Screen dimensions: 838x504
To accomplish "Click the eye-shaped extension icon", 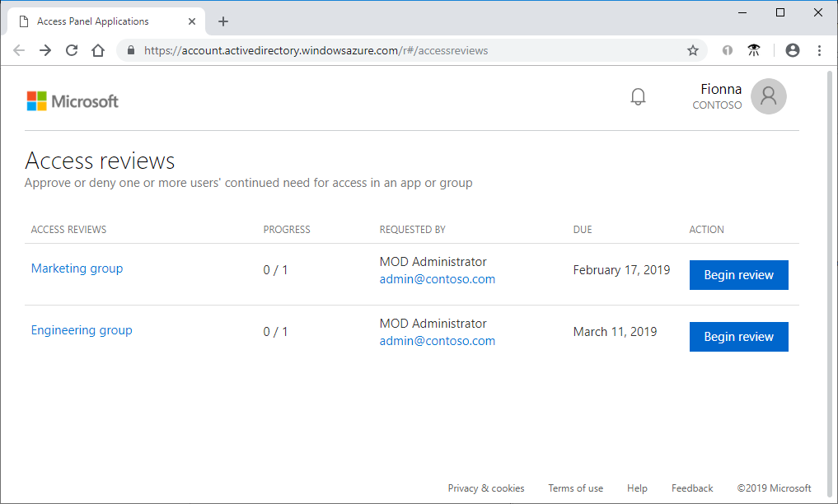I will click(754, 50).
